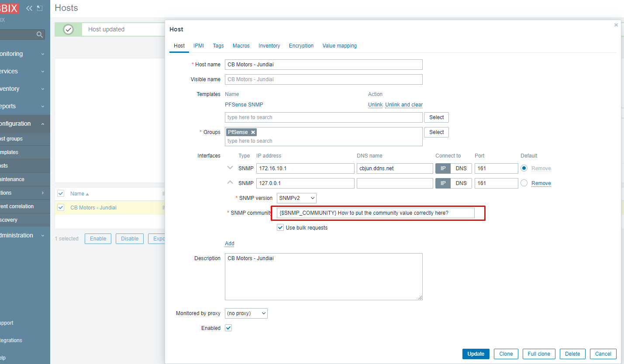Screen dimensions: 624x364
Task: Click the green checkmark on the Host updated message
Action: tap(68, 29)
